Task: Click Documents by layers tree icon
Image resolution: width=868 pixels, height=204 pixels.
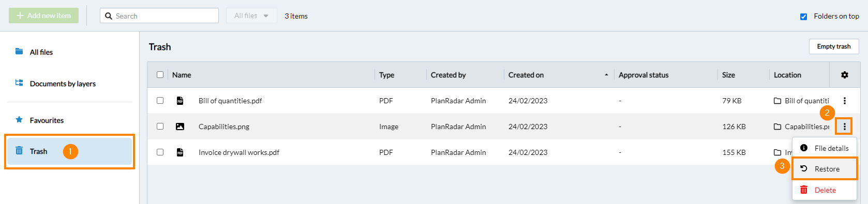Action: click(x=19, y=83)
